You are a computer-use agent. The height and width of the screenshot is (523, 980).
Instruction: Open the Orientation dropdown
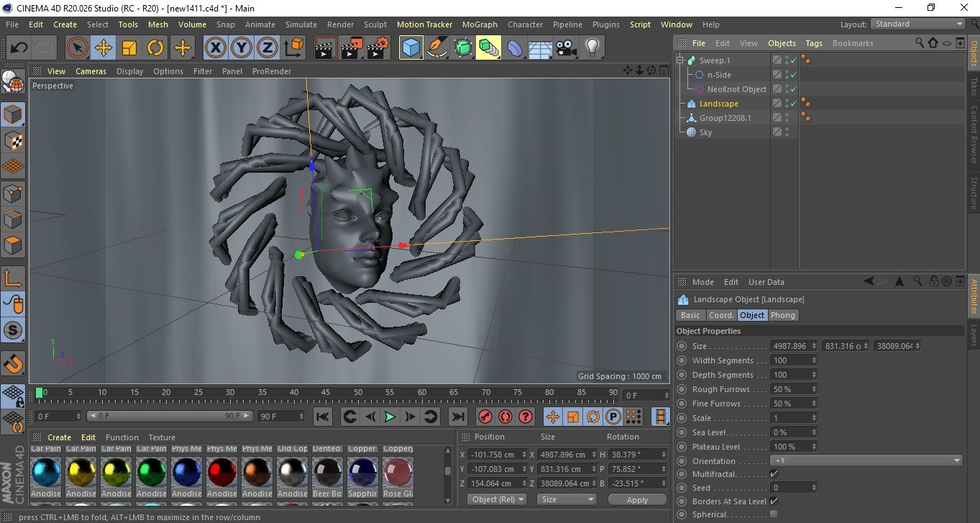866,461
